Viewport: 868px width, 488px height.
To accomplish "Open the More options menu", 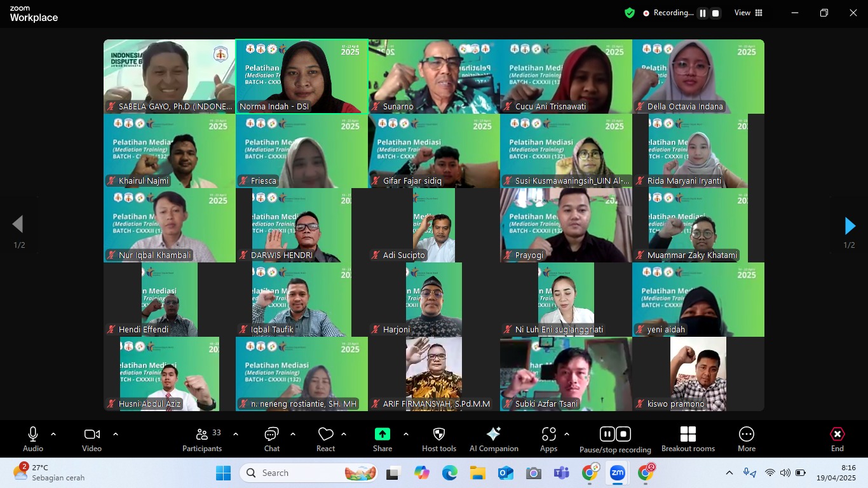I will (746, 439).
